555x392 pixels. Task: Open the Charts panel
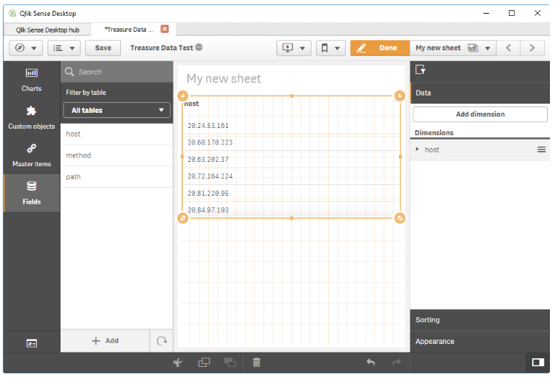32,79
